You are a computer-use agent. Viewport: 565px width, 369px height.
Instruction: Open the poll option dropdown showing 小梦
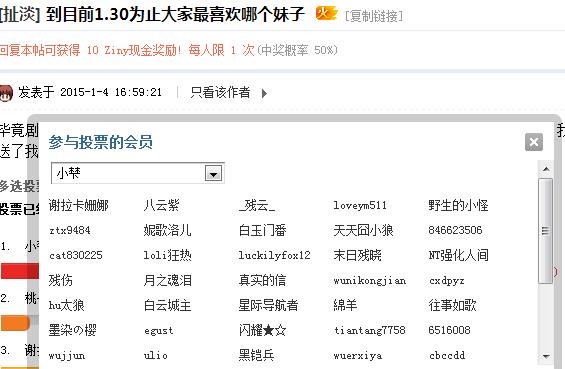click(138, 173)
